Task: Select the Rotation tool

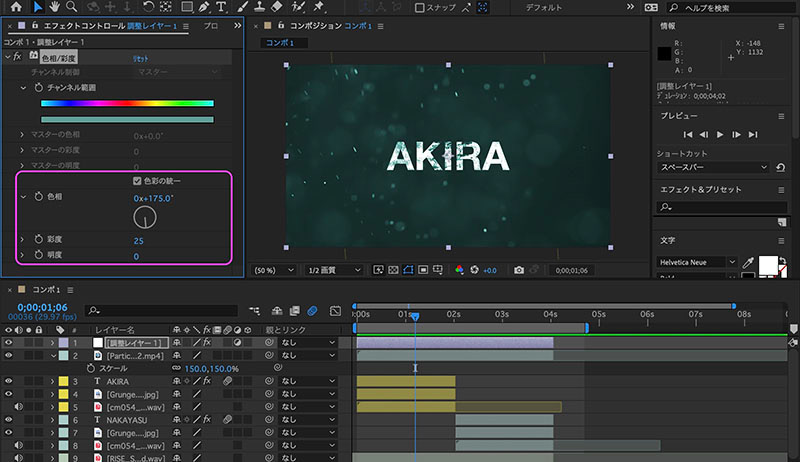Action: (x=148, y=7)
